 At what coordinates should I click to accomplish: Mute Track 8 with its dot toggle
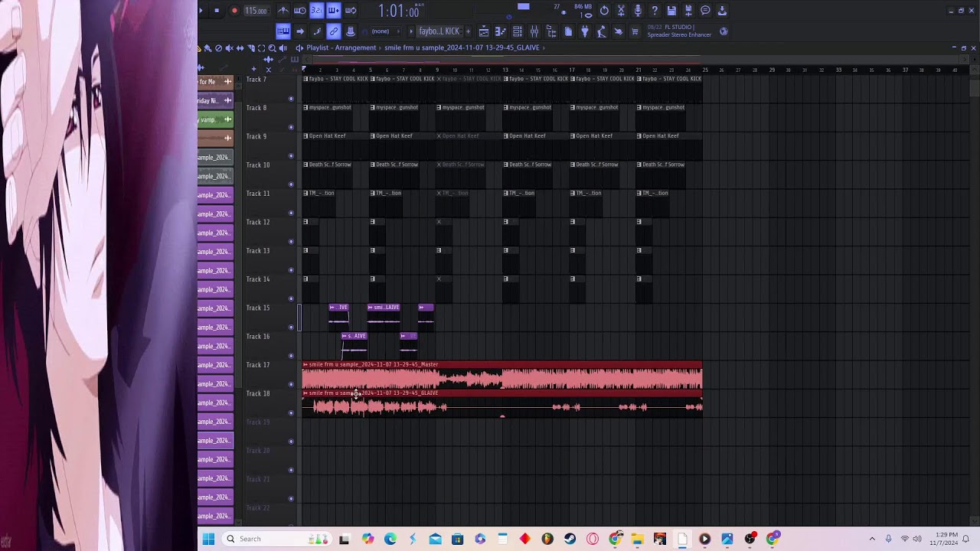pos(291,127)
